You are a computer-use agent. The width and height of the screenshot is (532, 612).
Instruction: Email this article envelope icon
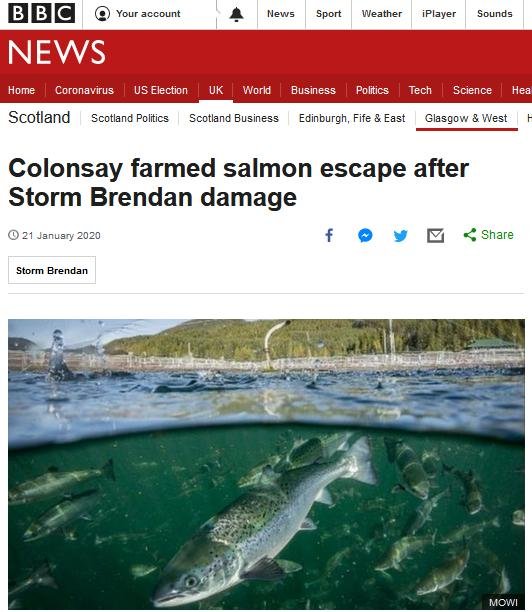(436, 236)
